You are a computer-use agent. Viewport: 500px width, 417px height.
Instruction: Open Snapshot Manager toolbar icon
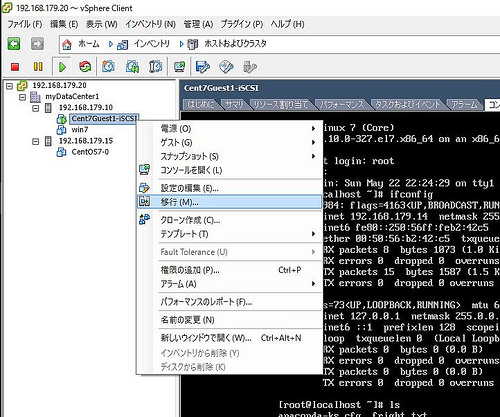click(x=155, y=67)
